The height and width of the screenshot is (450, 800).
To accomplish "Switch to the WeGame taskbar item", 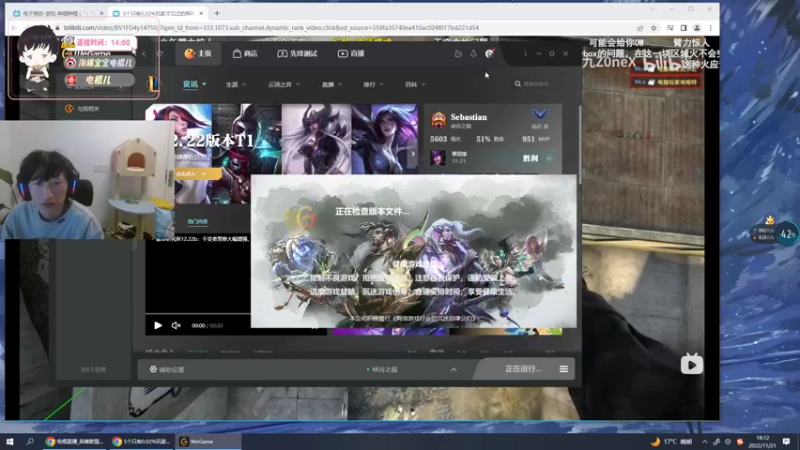I will [x=208, y=441].
